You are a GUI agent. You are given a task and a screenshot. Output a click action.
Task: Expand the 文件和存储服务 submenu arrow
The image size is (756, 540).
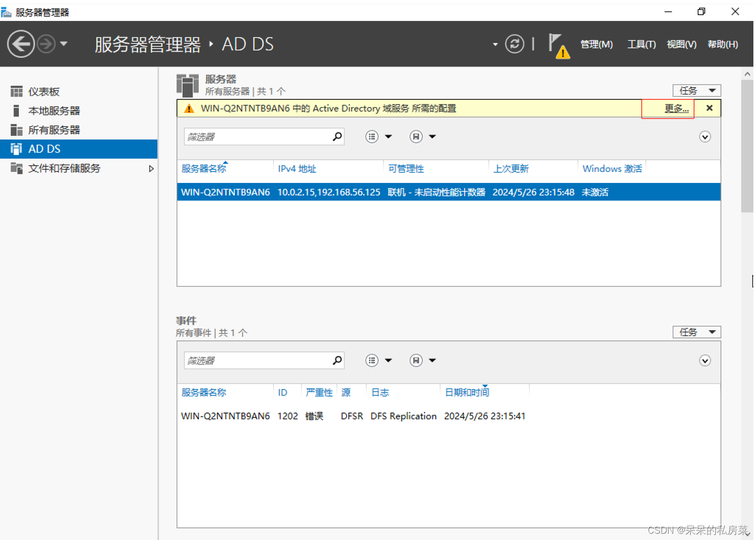click(x=151, y=168)
